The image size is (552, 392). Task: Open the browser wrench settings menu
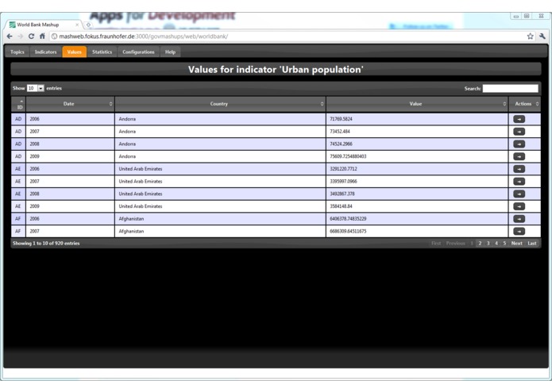click(542, 37)
